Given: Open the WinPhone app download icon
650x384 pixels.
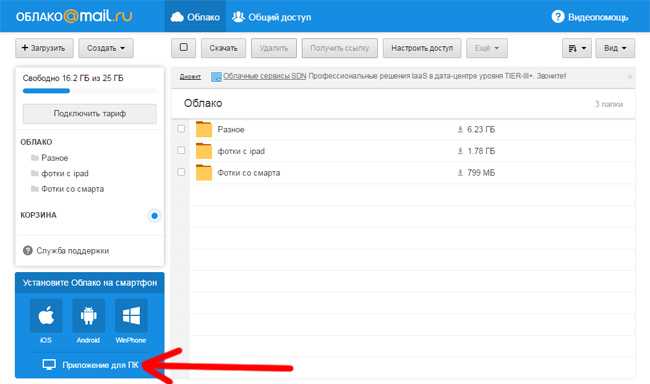Looking at the screenshot, I should pos(131,316).
